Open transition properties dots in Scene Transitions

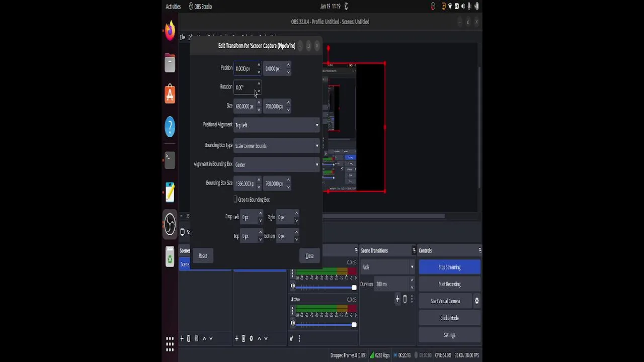412,299
